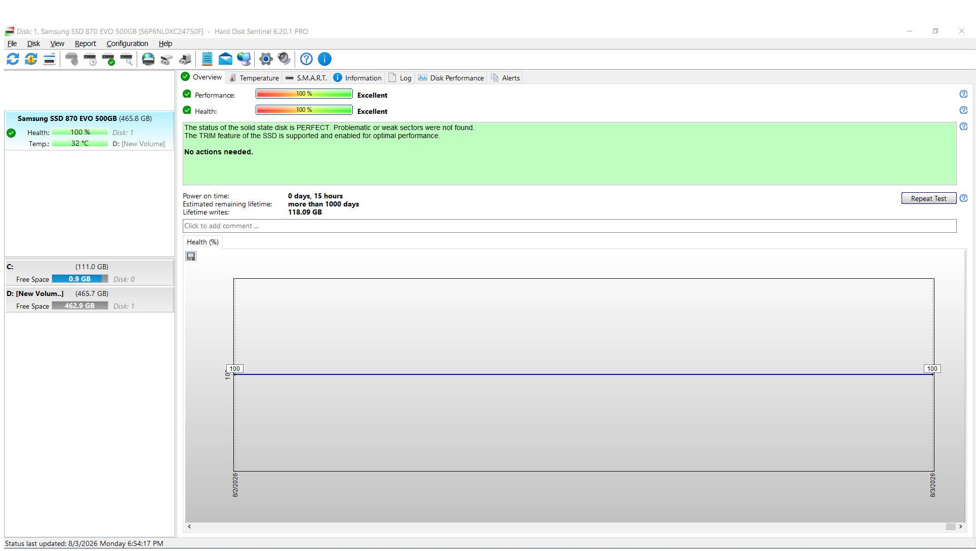Screen dimensions: 980x551
Task: Select the D: [New Volum..] drive entry
Action: pos(89,300)
